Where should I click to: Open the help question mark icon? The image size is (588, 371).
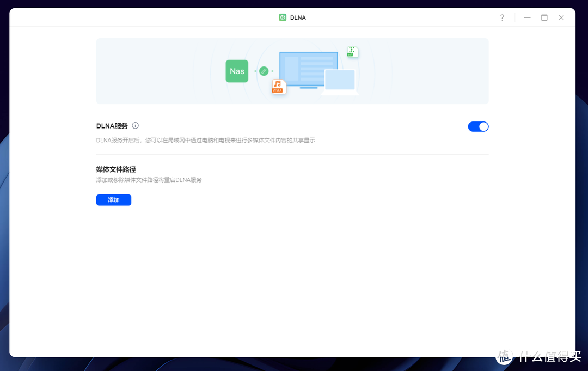502,17
